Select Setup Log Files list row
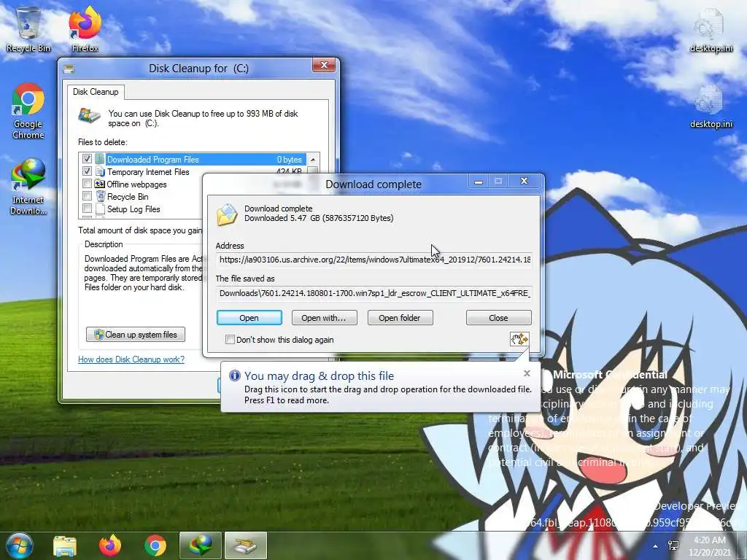The height and width of the screenshot is (560, 747). pyautogui.click(x=141, y=209)
